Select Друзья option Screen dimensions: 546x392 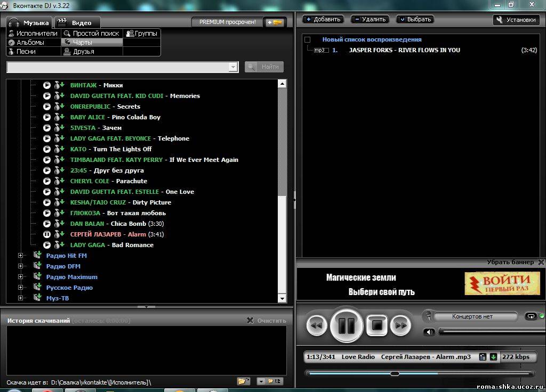pyautogui.click(x=92, y=52)
